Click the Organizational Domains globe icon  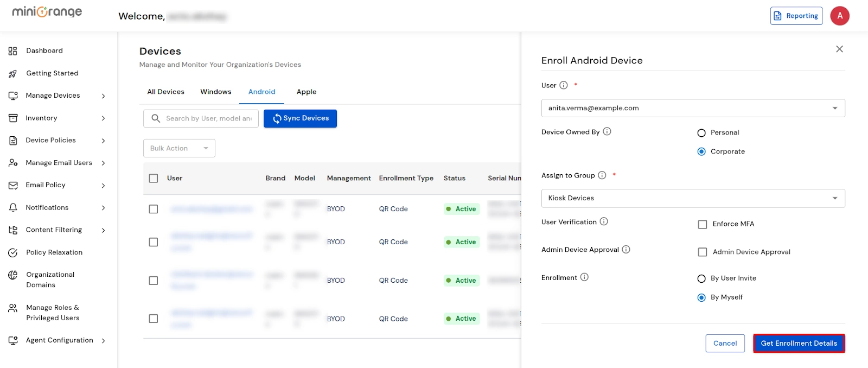click(13, 275)
